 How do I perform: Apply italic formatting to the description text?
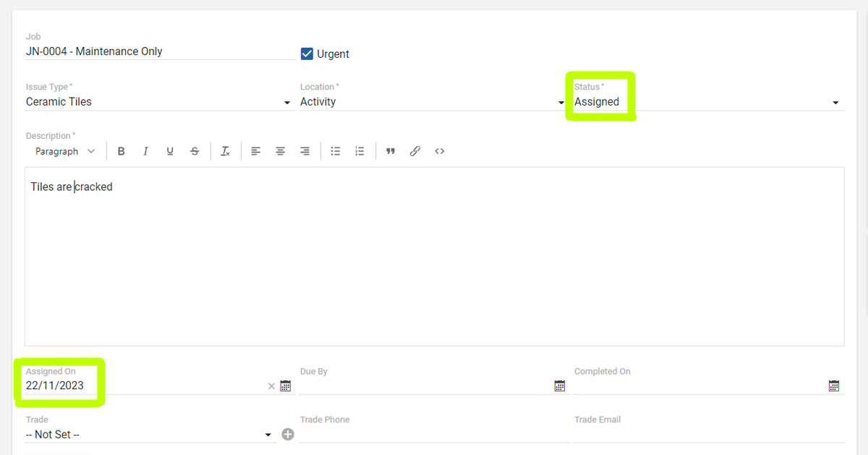145,150
